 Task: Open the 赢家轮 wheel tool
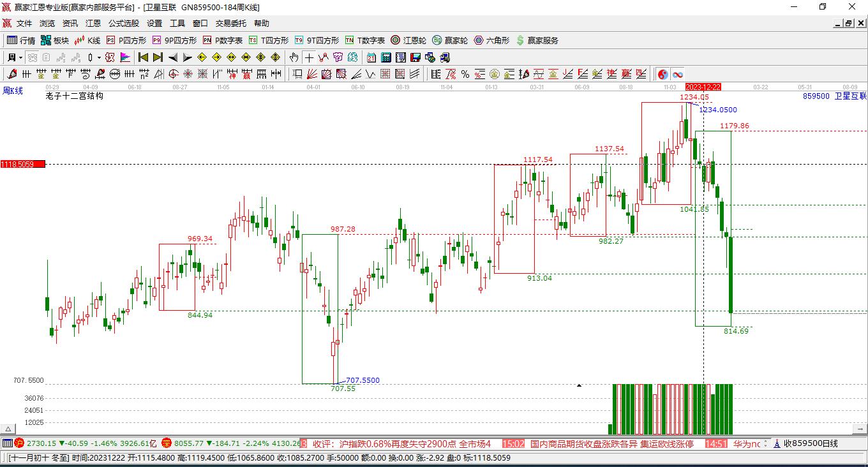pos(450,40)
